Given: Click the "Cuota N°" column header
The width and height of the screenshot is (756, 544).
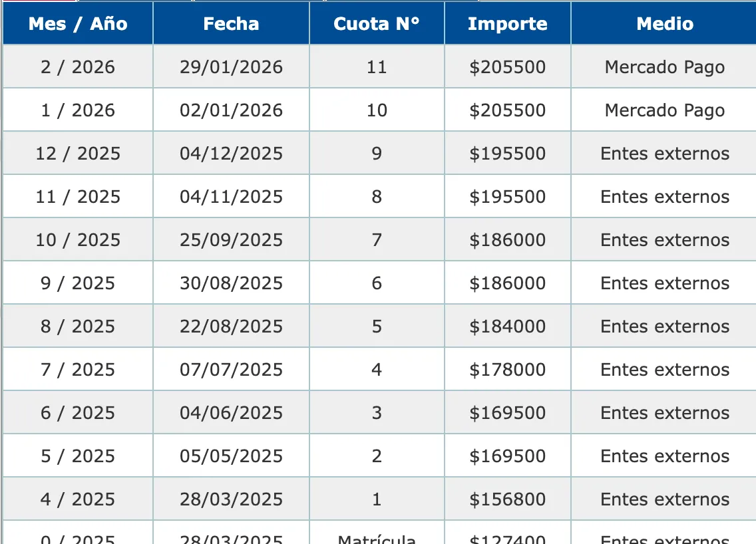Looking at the screenshot, I should 377,24.
